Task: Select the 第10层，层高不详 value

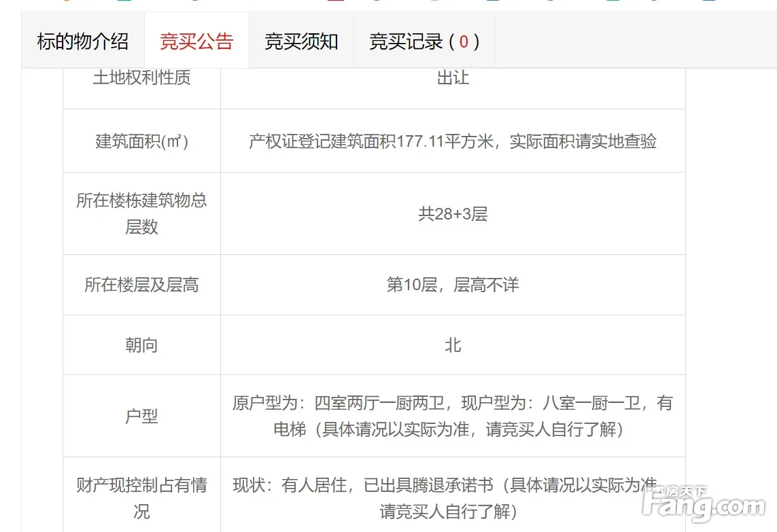Action: pos(453,285)
